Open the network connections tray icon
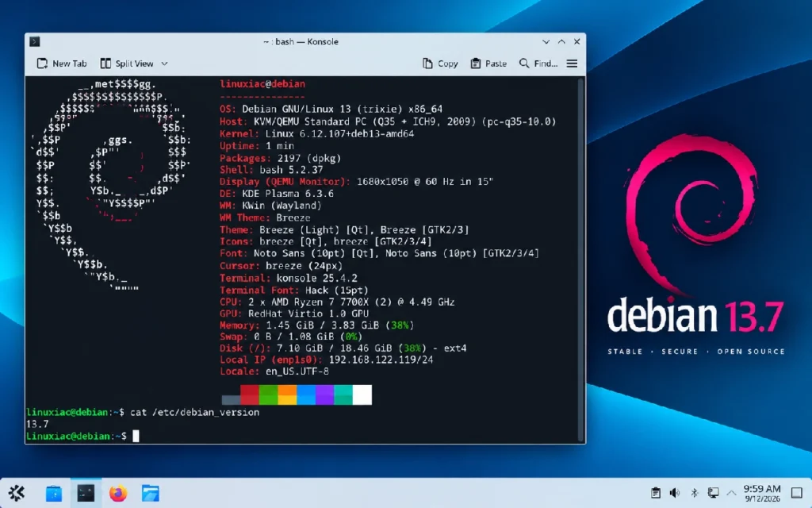 (x=713, y=493)
